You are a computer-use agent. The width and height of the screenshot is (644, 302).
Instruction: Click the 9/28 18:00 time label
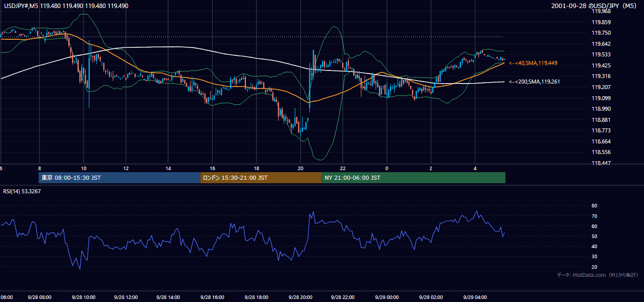[256, 297]
